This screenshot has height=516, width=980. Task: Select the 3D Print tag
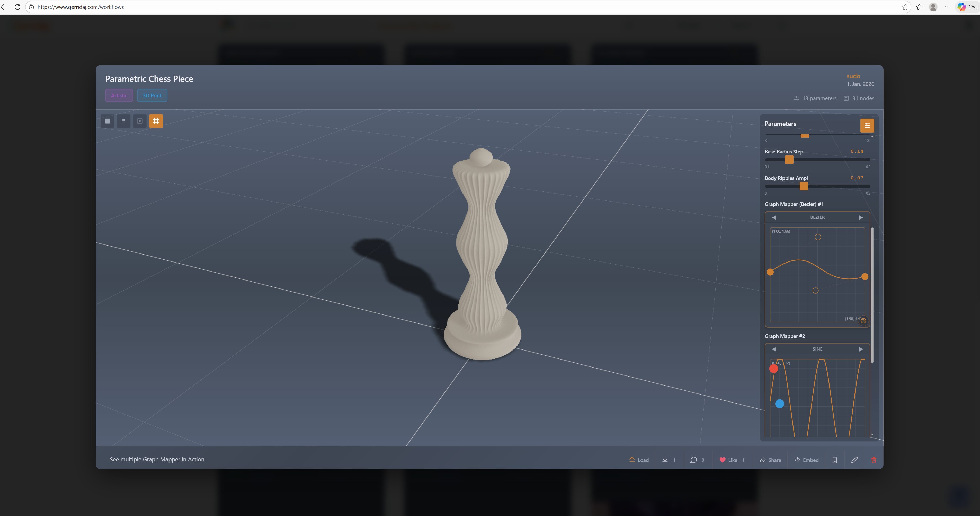click(152, 95)
